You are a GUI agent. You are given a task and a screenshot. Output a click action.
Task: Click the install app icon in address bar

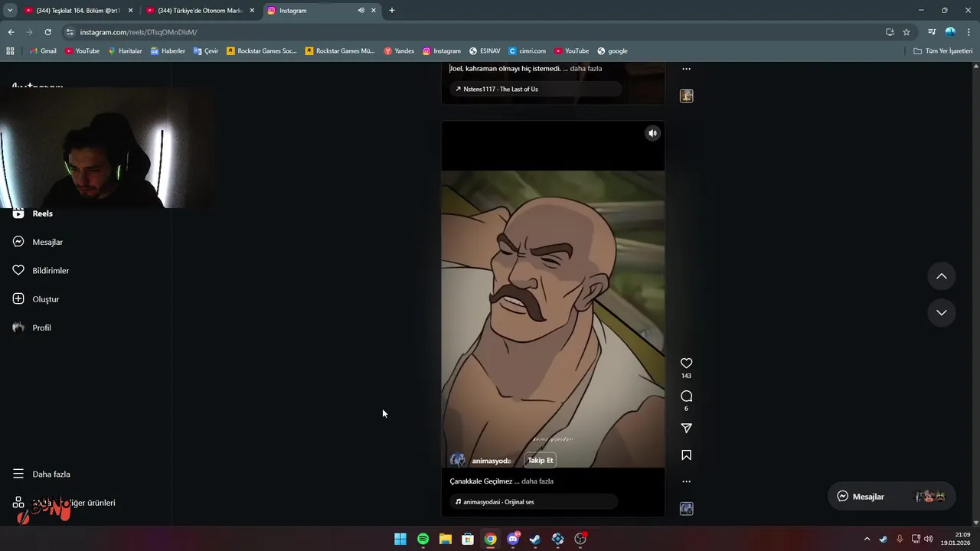click(890, 32)
